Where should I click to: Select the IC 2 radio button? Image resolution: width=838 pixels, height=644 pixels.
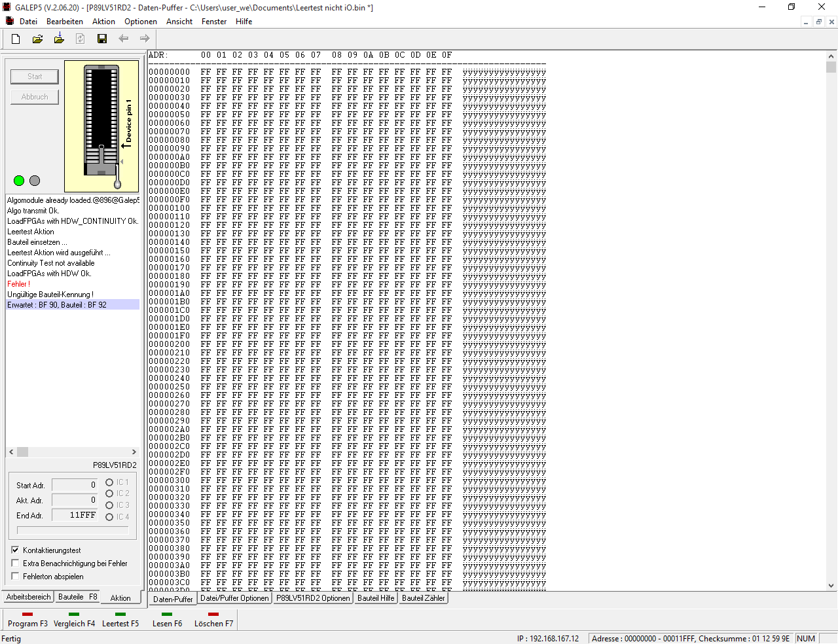pos(109,493)
